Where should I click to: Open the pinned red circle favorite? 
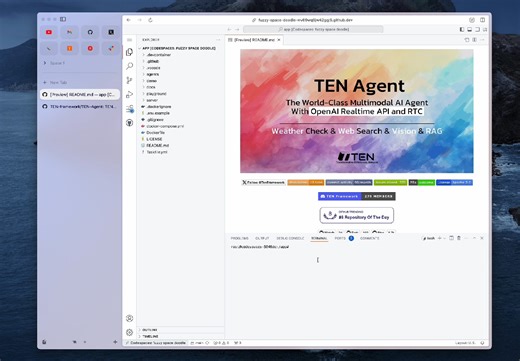pos(90,48)
